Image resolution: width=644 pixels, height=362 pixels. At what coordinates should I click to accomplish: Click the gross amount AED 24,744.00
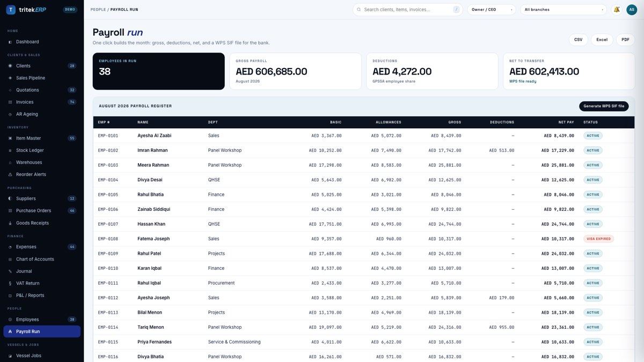[x=444, y=224]
